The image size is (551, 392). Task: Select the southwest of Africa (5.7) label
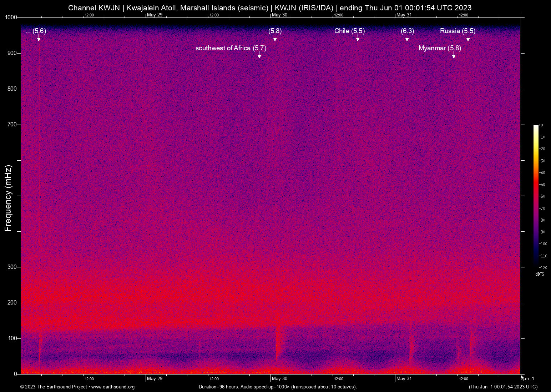pos(231,48)
